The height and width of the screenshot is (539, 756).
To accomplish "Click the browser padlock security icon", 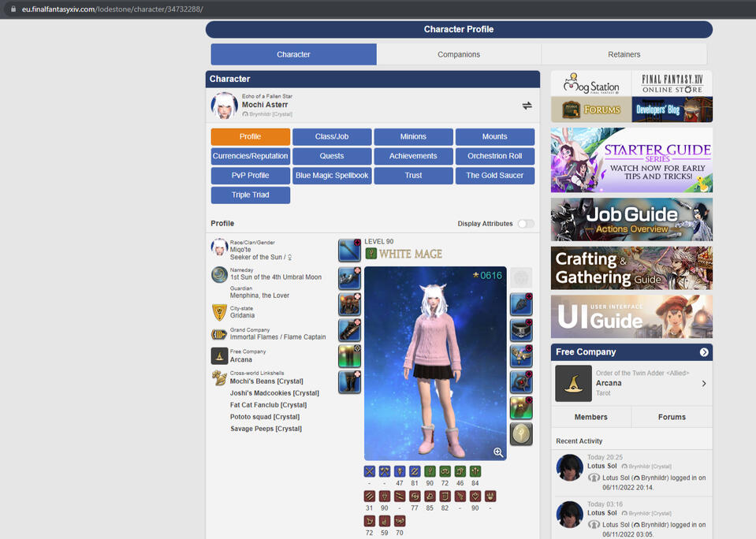I will click(13, 9).
